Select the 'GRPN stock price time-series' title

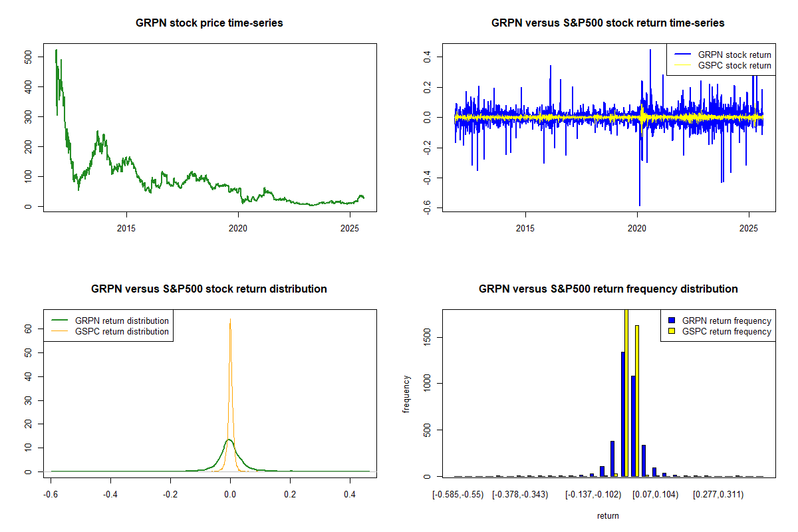click(x=209, y=23)
